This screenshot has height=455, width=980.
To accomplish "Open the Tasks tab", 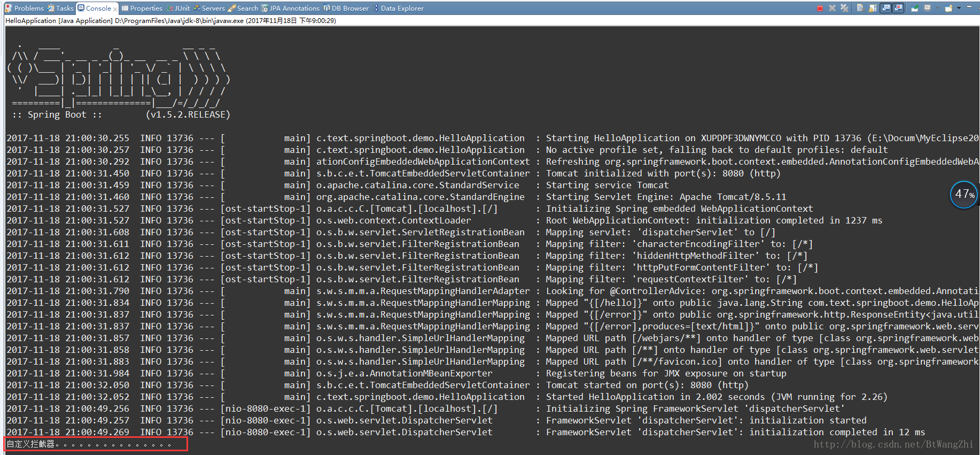I will (x=60, y=8).
